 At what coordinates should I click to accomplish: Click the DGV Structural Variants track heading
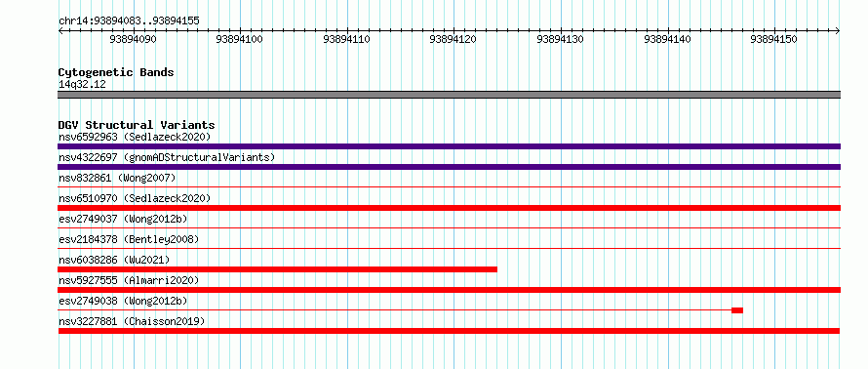137,125
